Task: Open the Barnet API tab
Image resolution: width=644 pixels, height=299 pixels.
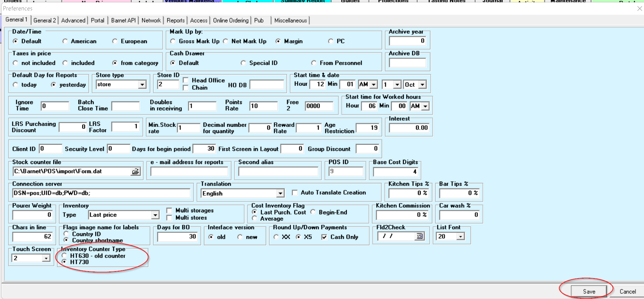Action: (x=123, y=21)
